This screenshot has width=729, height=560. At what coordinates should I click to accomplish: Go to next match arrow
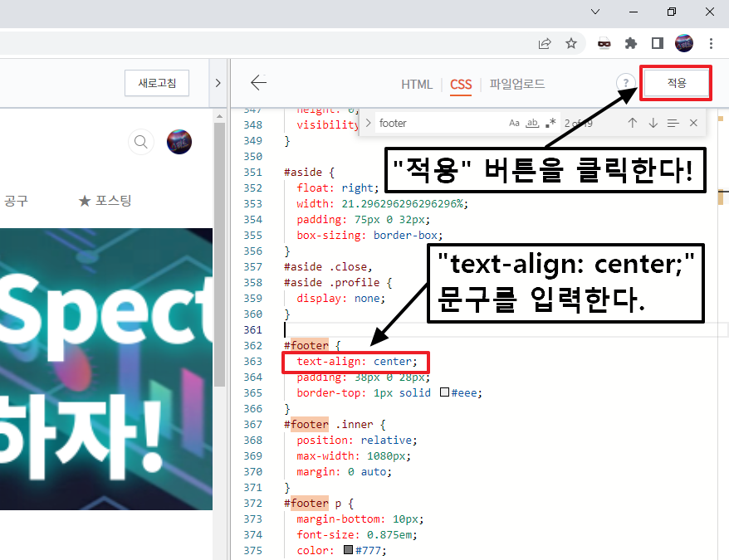click(x=653, y=123)
